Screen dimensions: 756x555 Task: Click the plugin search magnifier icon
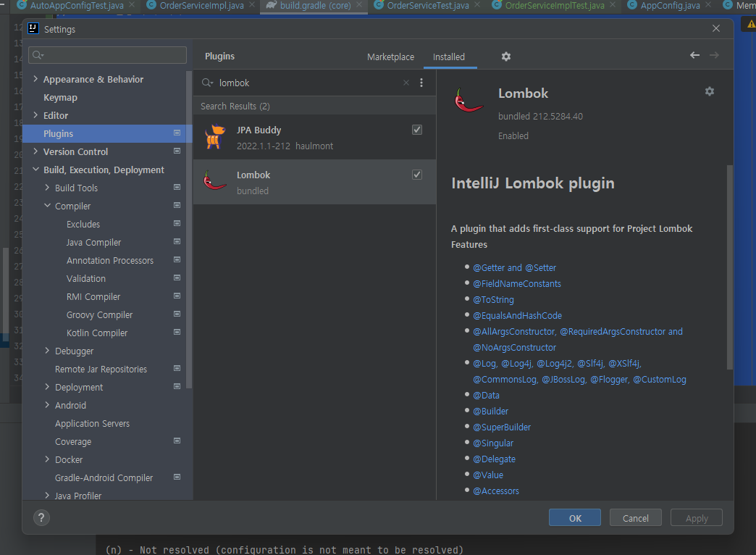[x=207, y=83]
